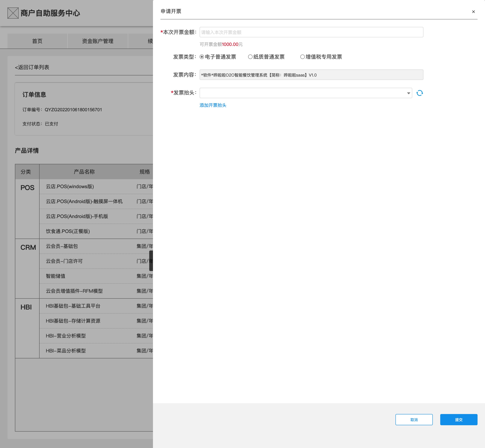The image size is (485, 448).
Task: Click the 申请开票 dialog title
Action: [x=171, y=11]
